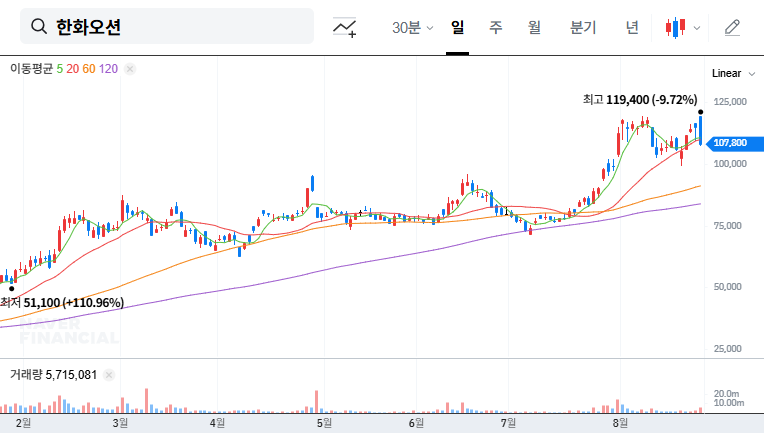This screenshot has width=764, height=433.
Task: Click the 이동평균 label
Action: pyautogui.click(x=31, y=69)
